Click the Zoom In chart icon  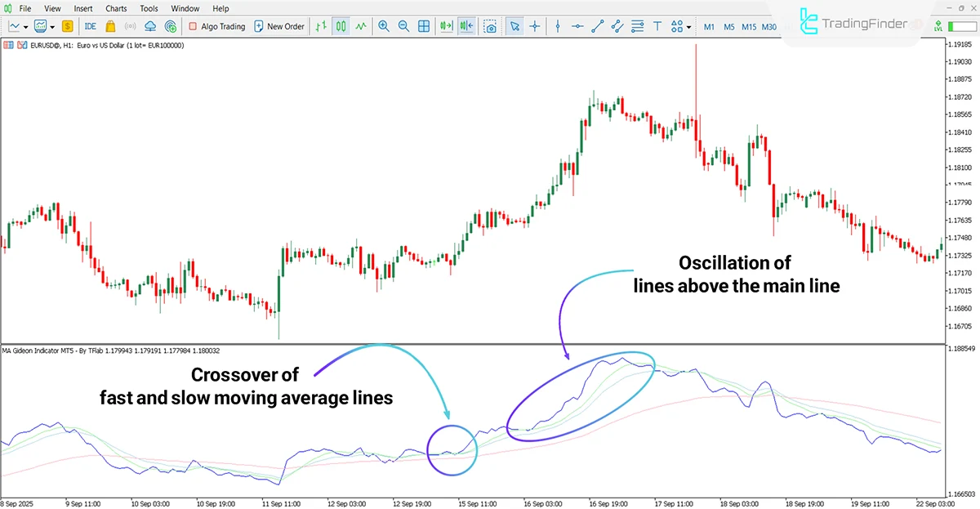coord(384,26)
